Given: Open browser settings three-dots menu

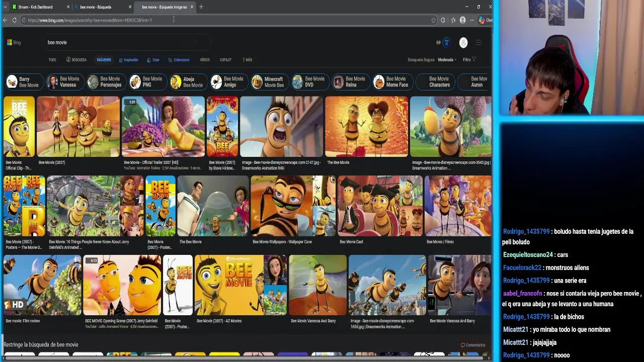Looking at the screenshot, I should [x=471, y=20].
